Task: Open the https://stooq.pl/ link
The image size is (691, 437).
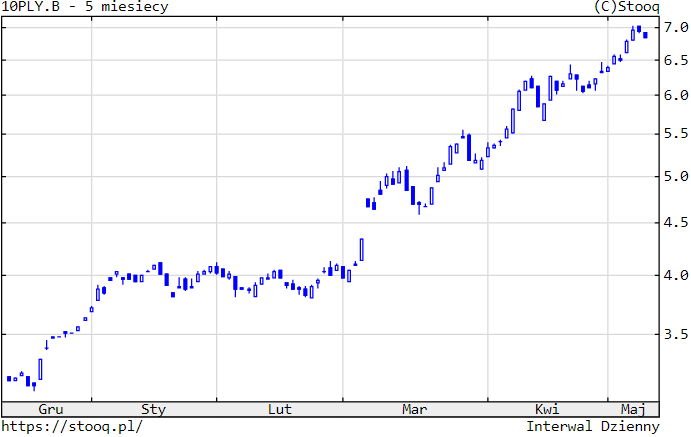Action: tap(73, 426)
